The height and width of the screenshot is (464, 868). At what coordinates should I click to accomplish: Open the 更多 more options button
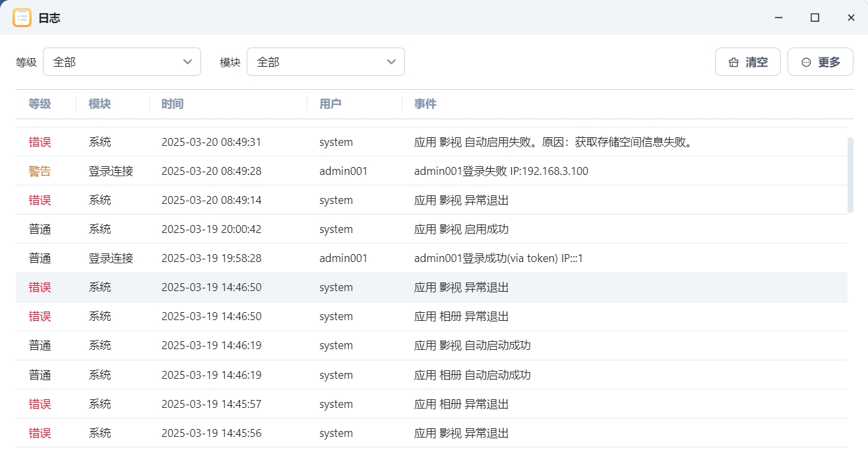point(821,62)
